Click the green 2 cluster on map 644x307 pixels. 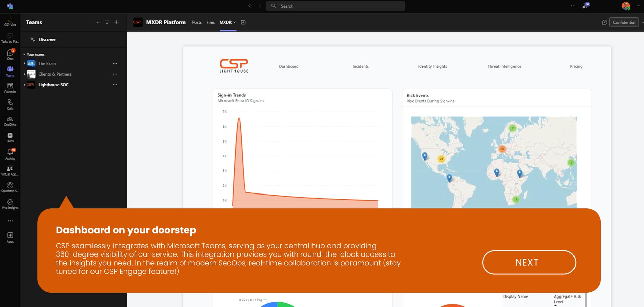(512, 128)
